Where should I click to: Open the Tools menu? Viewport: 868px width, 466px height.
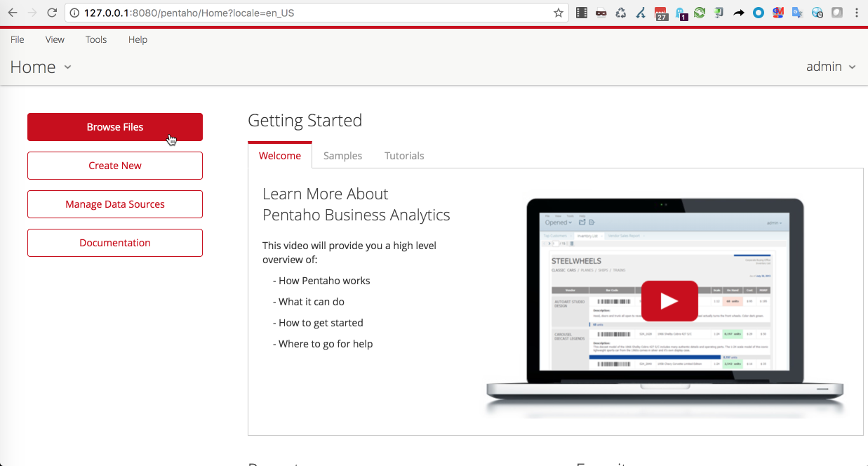tap(95, 39)
